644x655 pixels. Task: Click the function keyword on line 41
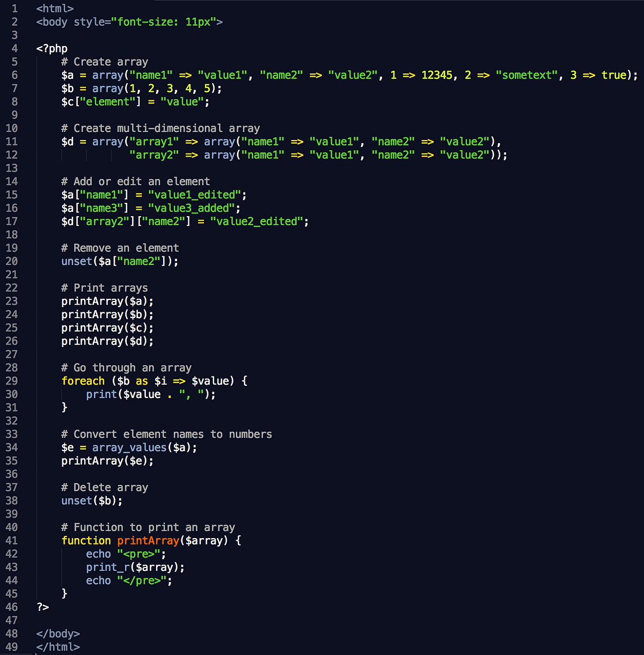(x=86, y=541)
